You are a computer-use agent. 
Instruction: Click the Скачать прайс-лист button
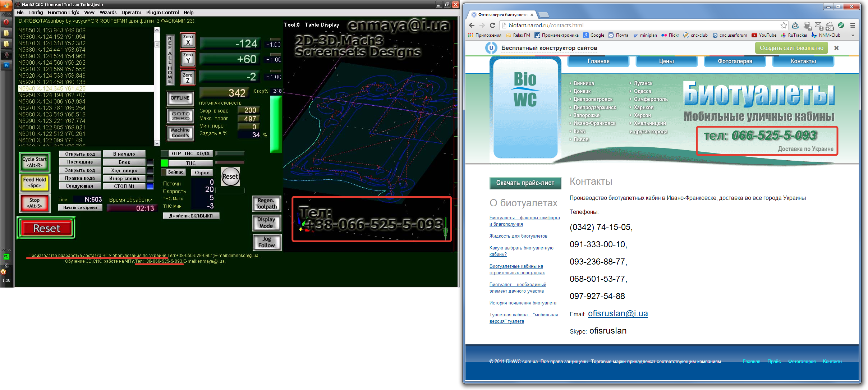[525, 183]
